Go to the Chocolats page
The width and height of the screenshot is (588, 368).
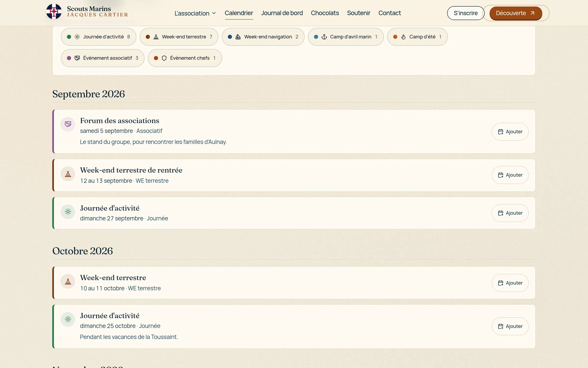[325, 13]
